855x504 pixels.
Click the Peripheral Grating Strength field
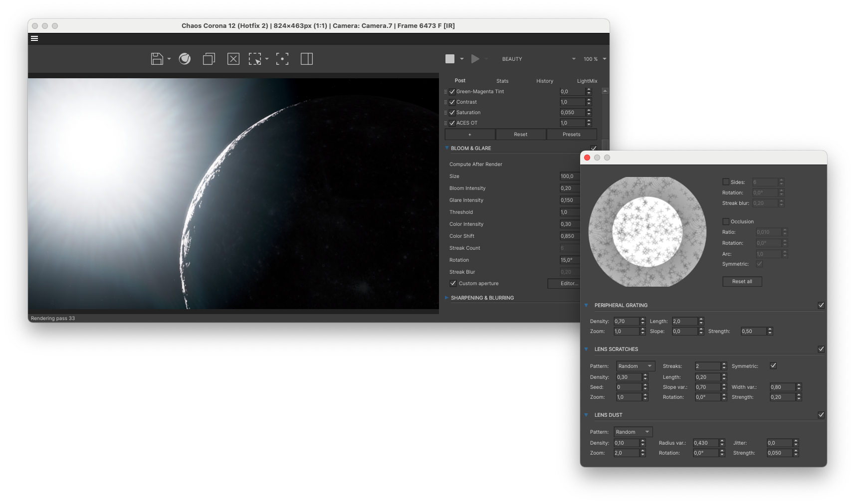pos(753,331)
